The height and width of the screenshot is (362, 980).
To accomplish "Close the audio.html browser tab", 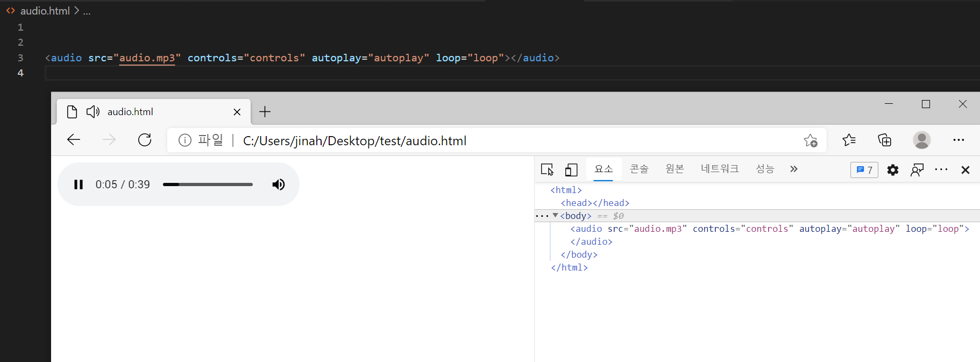I will tap(237, 112).
